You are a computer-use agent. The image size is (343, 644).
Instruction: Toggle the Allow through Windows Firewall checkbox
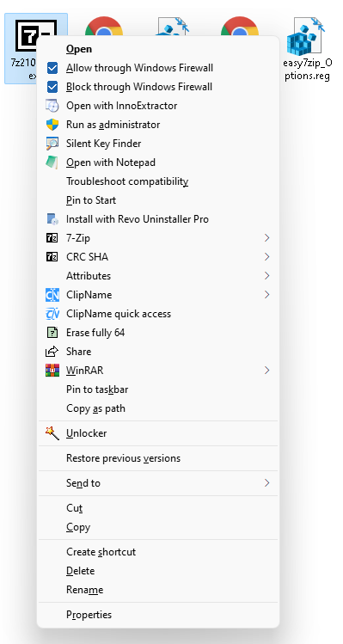point(52,68)
